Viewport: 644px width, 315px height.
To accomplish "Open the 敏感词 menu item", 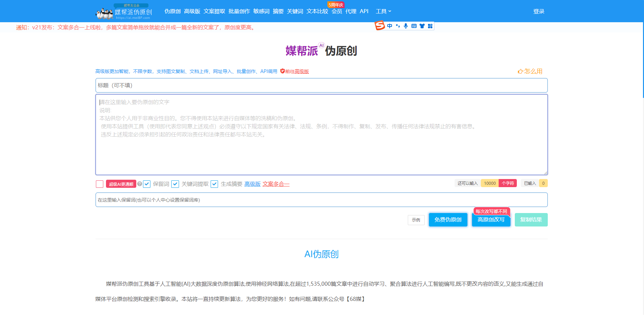I will [261, 11].
